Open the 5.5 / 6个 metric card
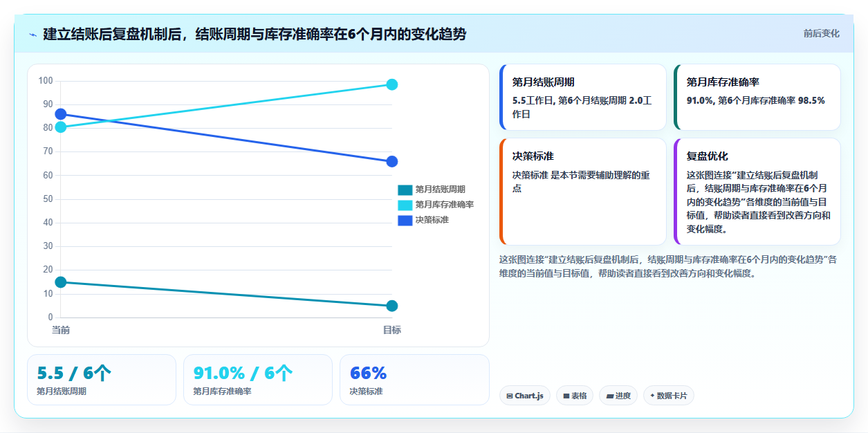Screen dimensions: 868x433 (102, 380)
